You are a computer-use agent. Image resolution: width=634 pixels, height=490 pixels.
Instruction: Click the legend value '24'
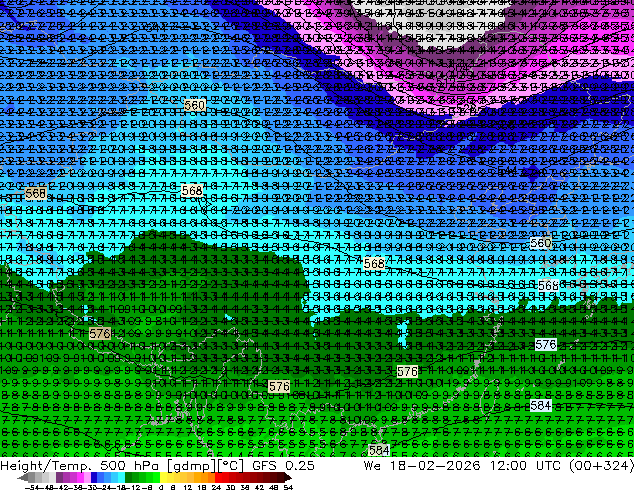click(216, 487)
